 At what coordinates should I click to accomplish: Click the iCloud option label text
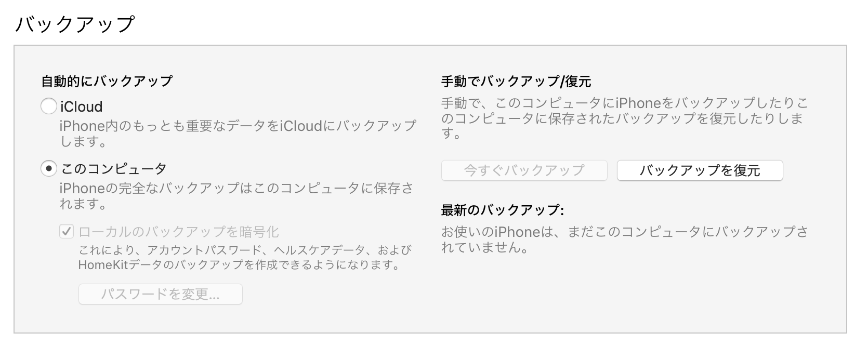pyautogui.click(x=82, y=107)
